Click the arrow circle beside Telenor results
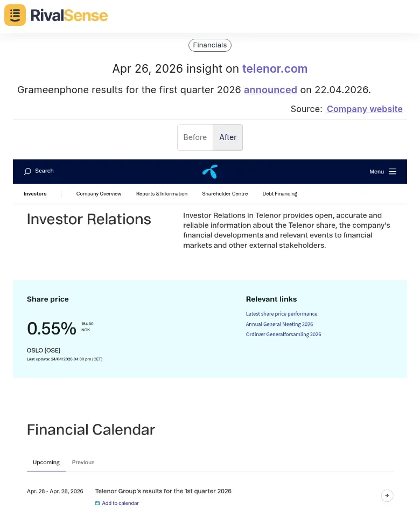 [387, 495]
